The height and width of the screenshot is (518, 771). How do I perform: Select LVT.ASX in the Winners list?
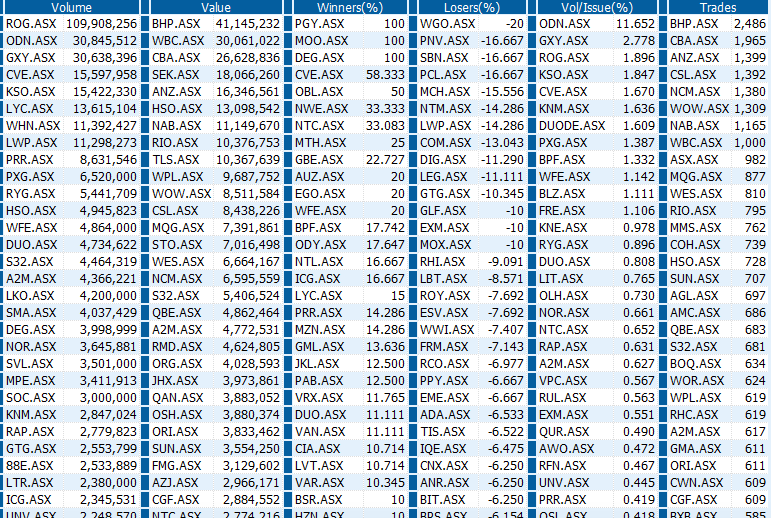[319, 466]
